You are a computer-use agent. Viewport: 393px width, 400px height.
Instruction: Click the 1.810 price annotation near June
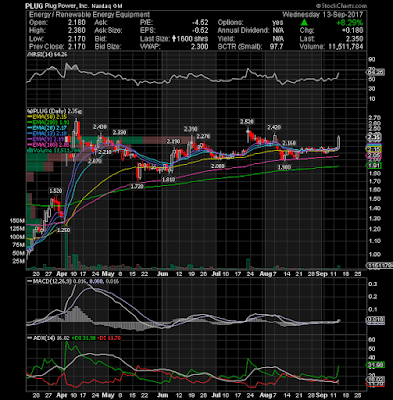[169, 180]
